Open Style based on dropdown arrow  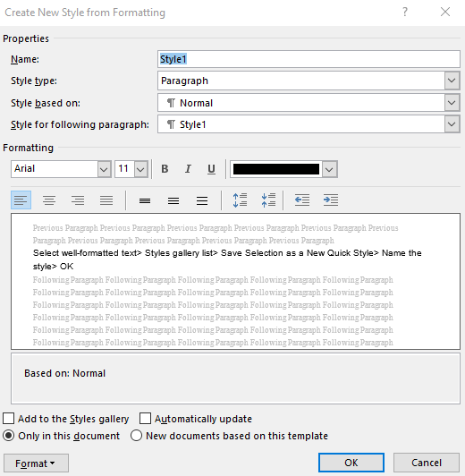point(452,103)
